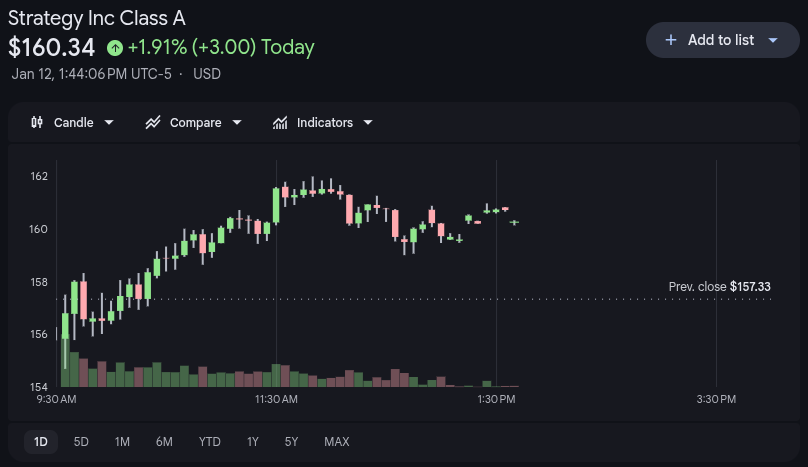This screenshot has height=467, width=808.
Task: Click the candlestick chart type icon
Action: [x=38, y=122]
